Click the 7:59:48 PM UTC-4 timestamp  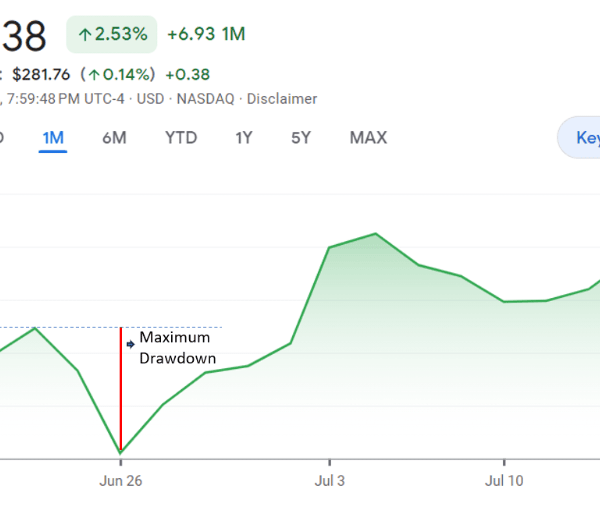point(65,99)
